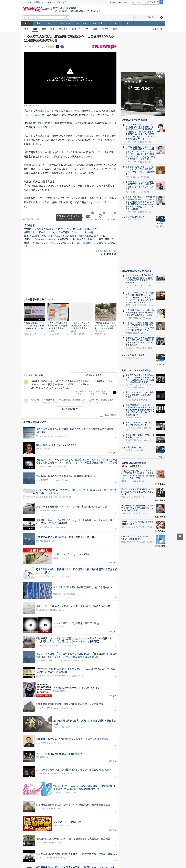Select the ランキング tab
The image size is (186, 868).
(115, 24)
